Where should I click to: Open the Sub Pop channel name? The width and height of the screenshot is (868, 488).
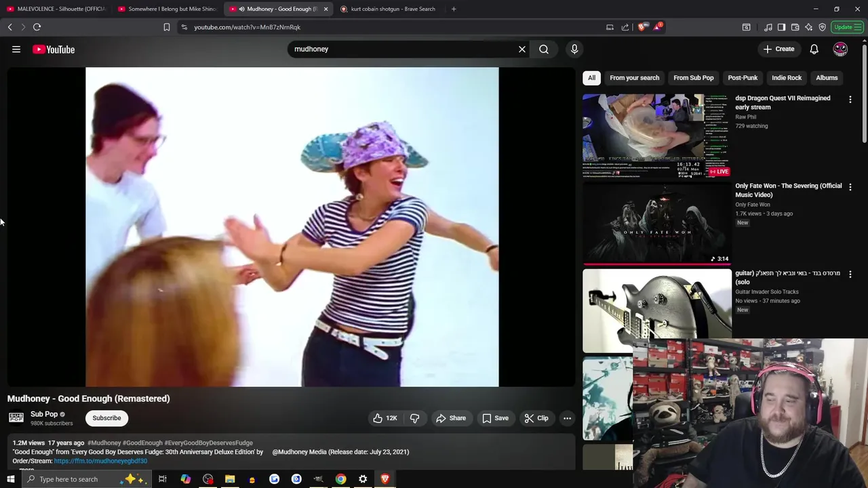(x=44, y=414)
